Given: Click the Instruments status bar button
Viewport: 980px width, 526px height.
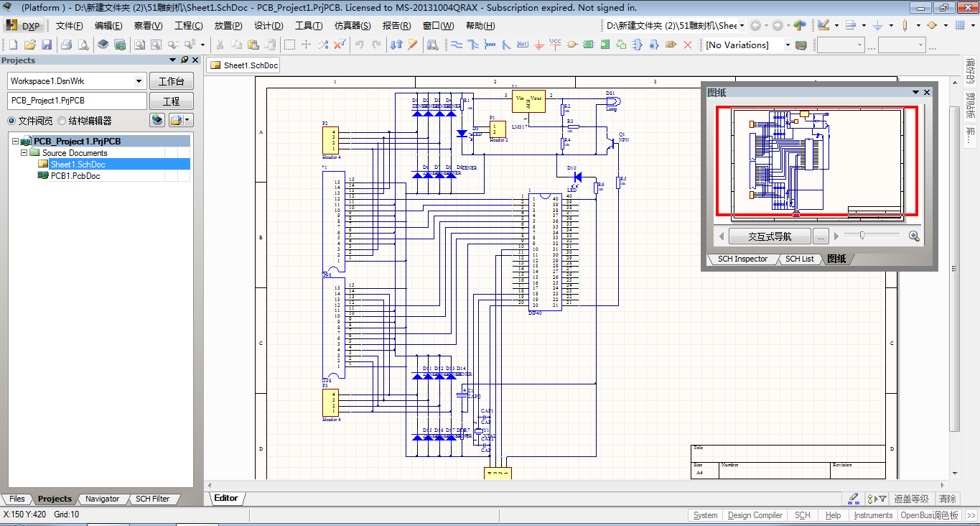Looking at the screenshot, I should pos(873,515).
